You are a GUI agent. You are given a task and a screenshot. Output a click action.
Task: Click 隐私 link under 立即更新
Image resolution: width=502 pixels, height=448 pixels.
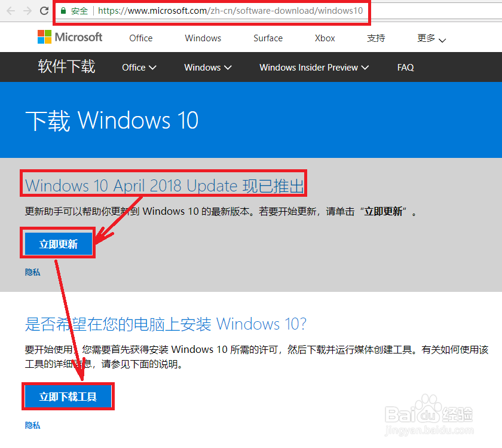[x=33, y=272]
